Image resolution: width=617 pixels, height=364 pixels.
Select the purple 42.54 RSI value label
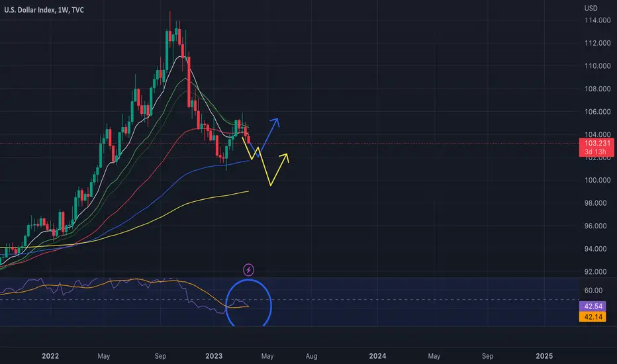click(x=593, y=306)
